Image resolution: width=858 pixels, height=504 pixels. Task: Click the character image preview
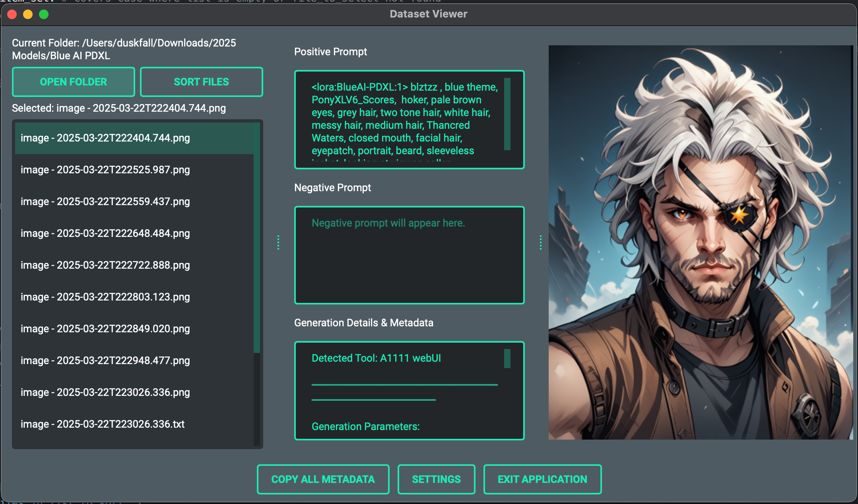click(x=701, y=242)
